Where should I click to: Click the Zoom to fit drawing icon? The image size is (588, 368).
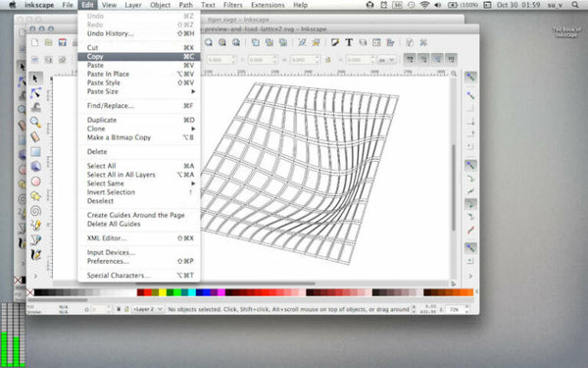pyautogui.click(x=222, y=42)
